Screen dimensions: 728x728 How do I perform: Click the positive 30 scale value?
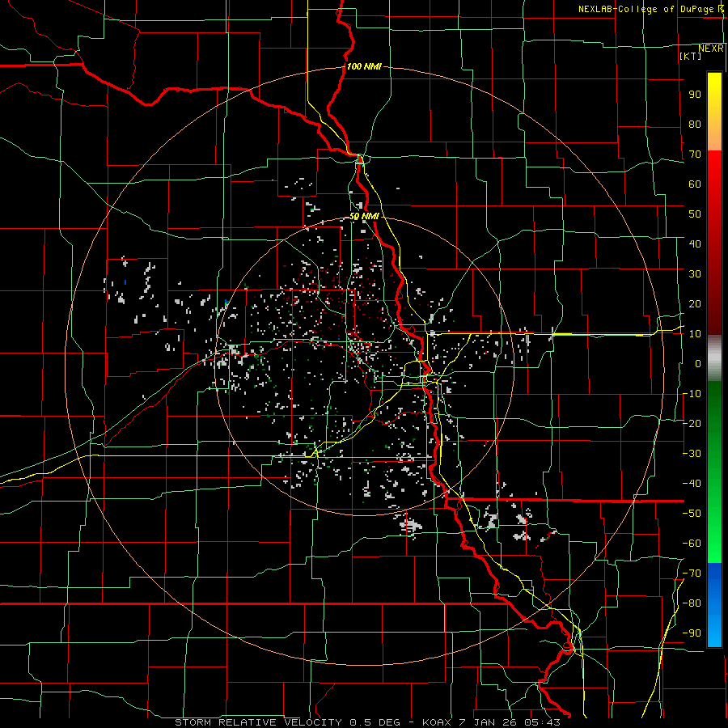coord(695,274)
